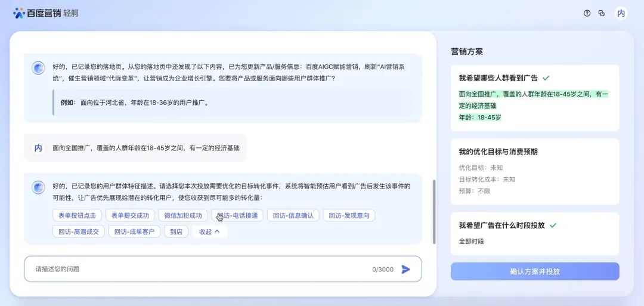Screen dimensions: 644x306
Task: Click the Baidu Marketing logo icon
Action: pyautogui.click(x=19, y=13)
